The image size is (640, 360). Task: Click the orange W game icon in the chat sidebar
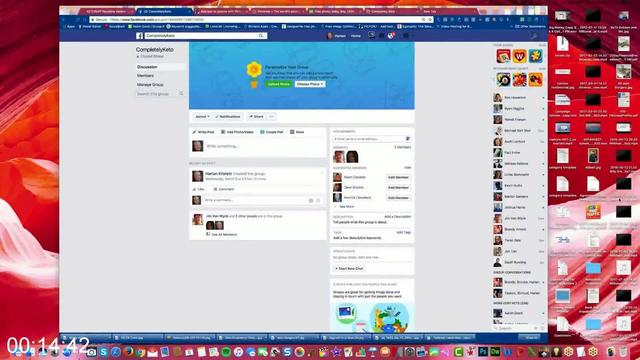coord(519,56)
